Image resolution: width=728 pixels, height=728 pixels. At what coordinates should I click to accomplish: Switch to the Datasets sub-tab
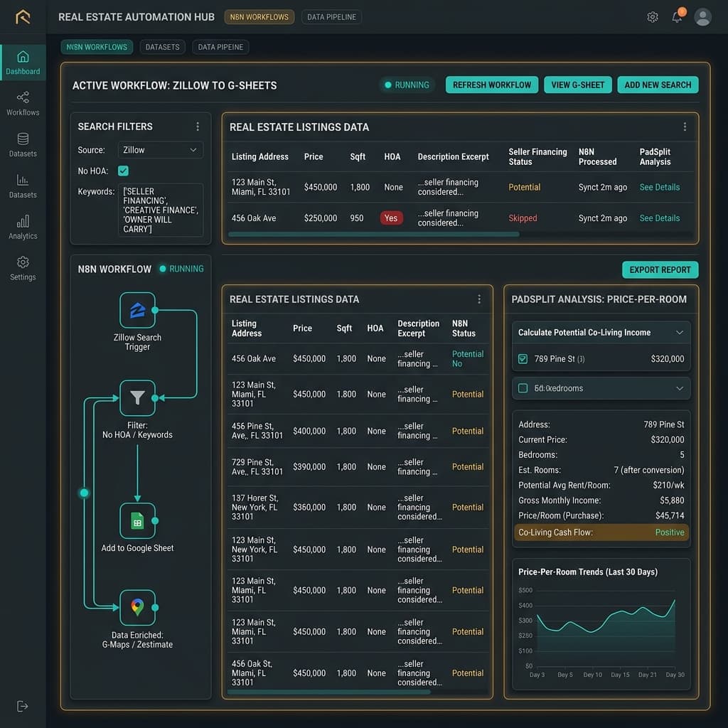pyautogui.click(x=163, y=47)
